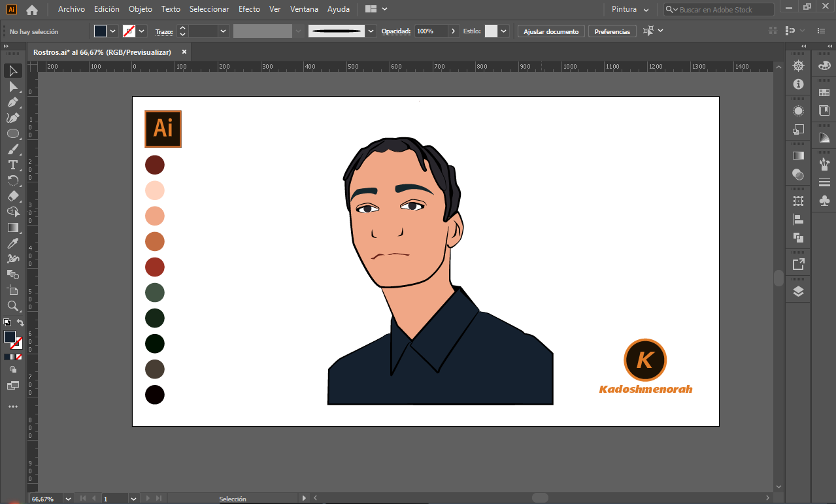Open the Swatches panel icon
This screenshot has width=836, height=504.
point(824,93)
